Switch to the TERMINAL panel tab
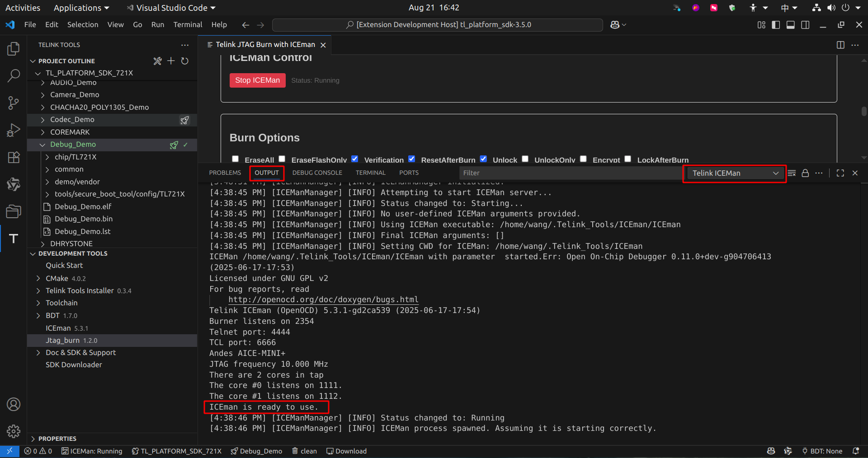 [x=370, y=173]
